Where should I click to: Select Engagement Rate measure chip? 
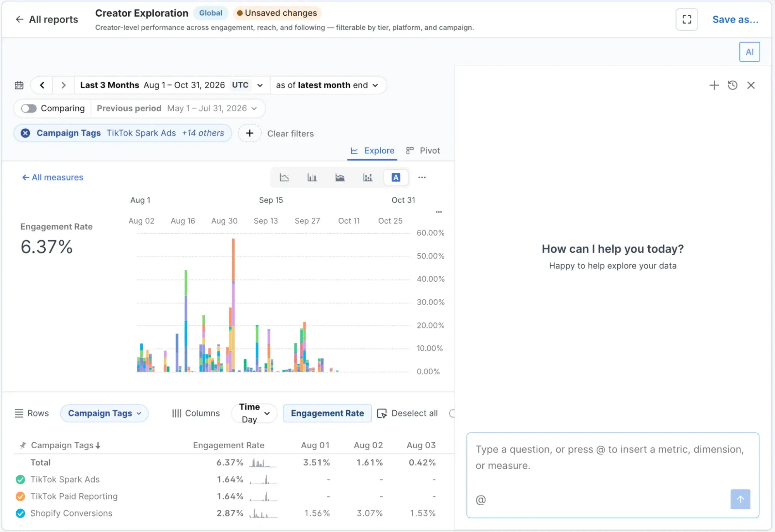click(x=327, y=413)
